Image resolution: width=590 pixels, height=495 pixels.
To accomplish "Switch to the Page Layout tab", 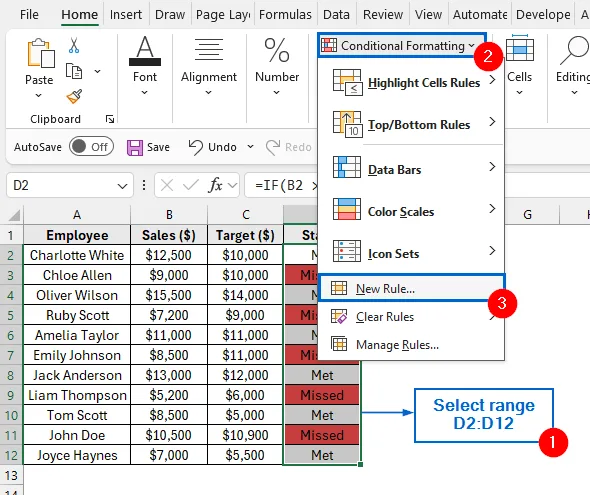I will pyautogui.click(x=223, y=15).
